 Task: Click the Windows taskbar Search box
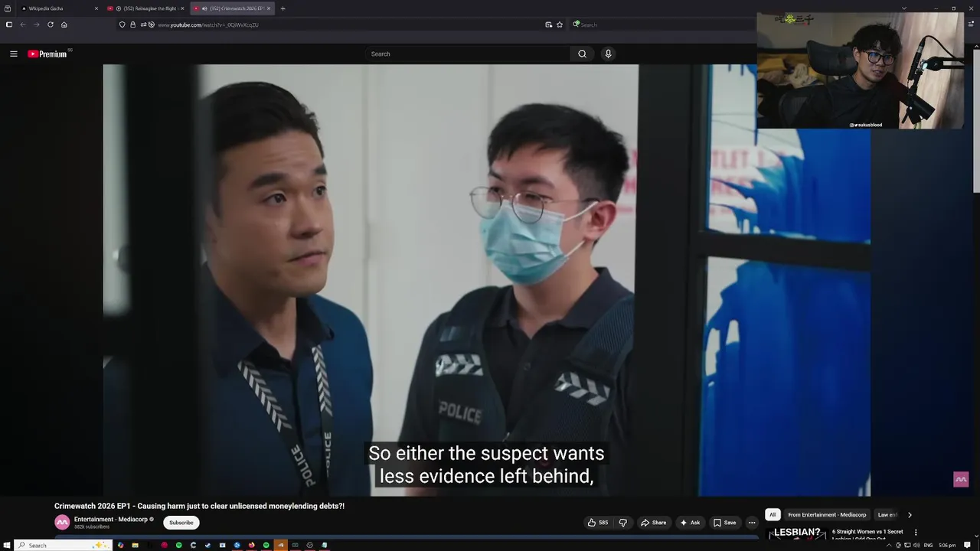pyautogui.click(x=64, y=545)
